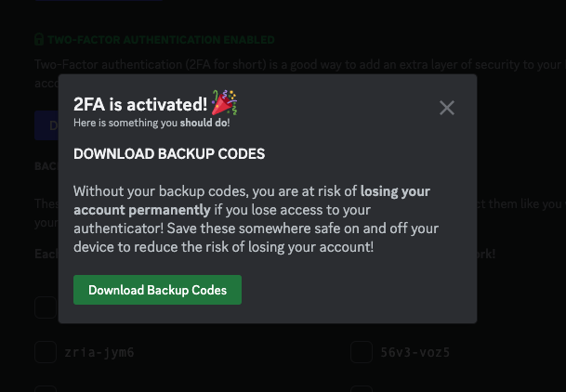Viewport: 566px width, 392px height.
Task: Click the "DOWNLOAD BACKUP CODES" heading
Action: [169, 154]
